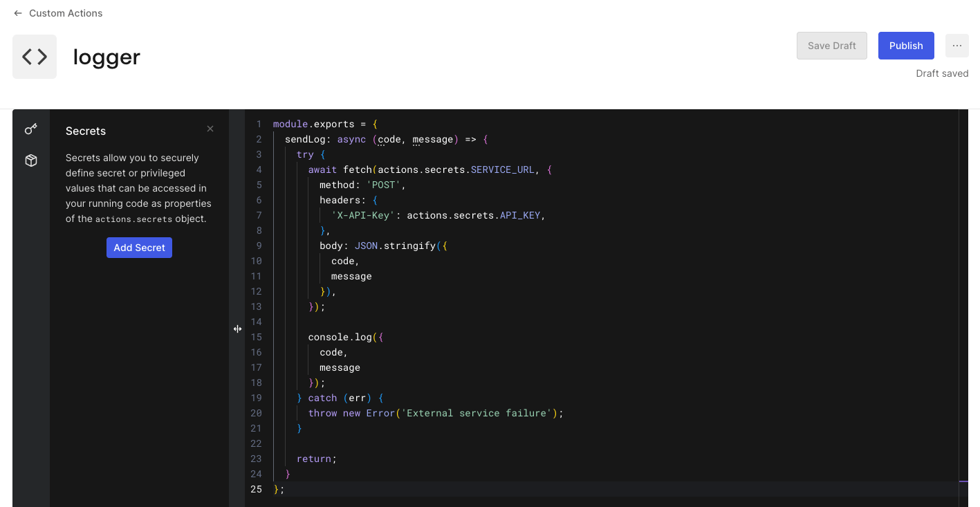Click the 'async' keyword on line 2

pos(351,140)
